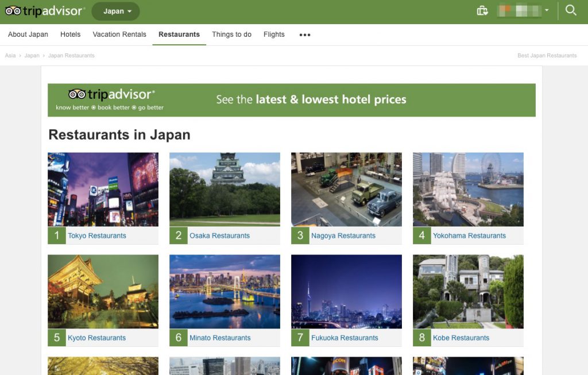Click the Osaka castle thumbnail
588x375 pixels.
point(225,190)
